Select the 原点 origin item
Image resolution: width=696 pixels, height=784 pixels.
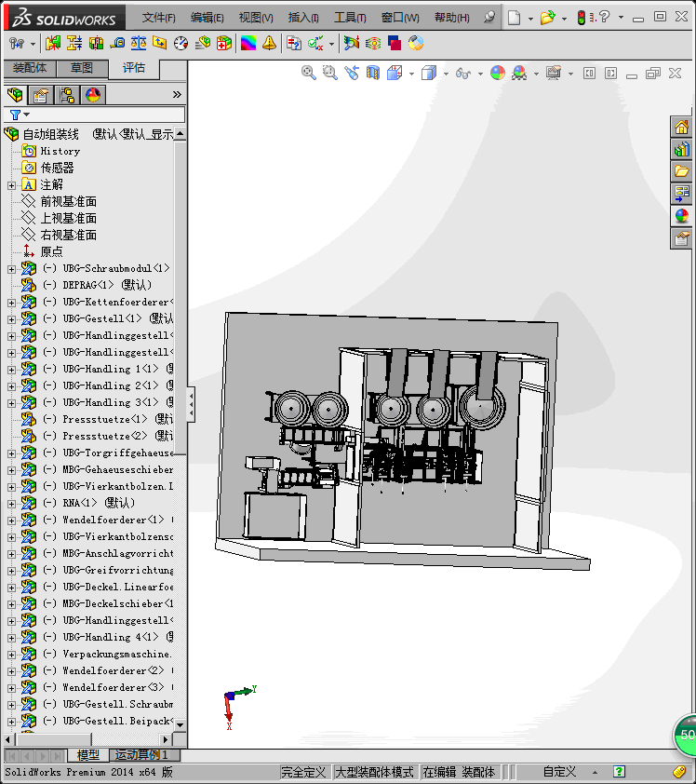51,252
